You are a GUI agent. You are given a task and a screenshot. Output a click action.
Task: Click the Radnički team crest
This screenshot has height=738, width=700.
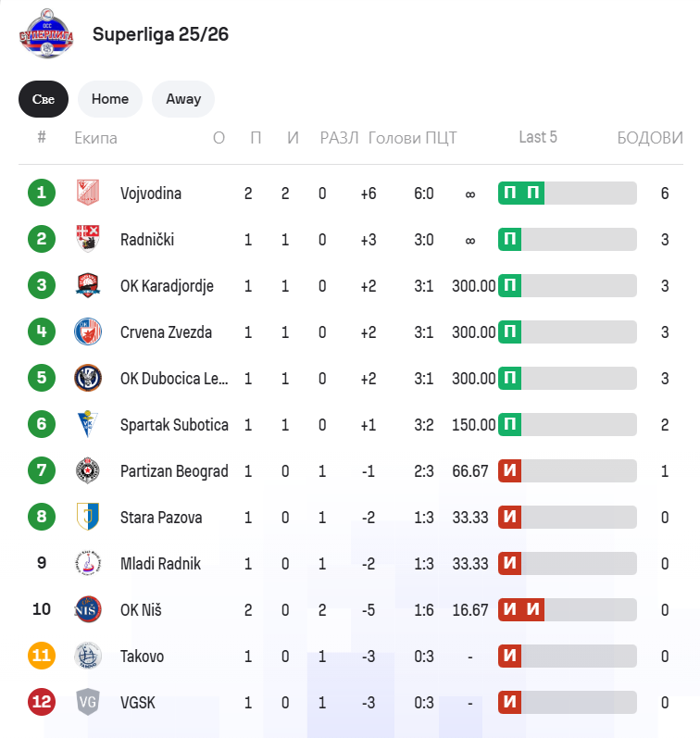(88, 239)
